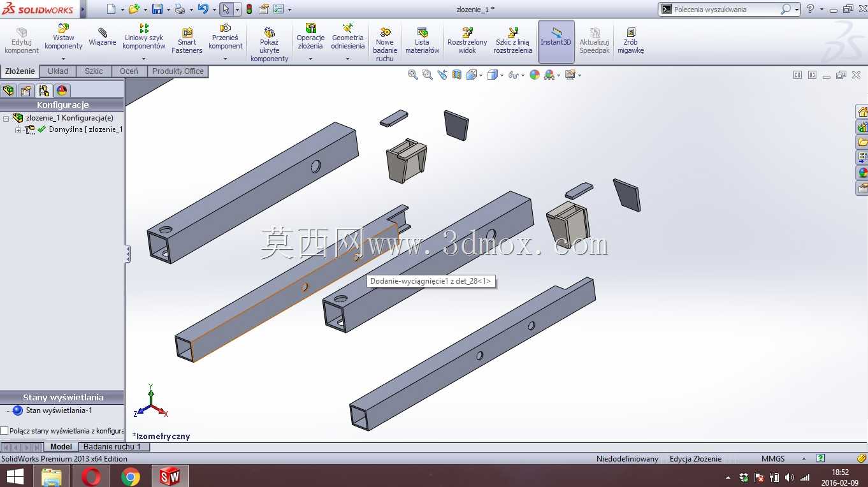The image size is (868, 487).
Task: Save the assembly with the floppy disk icon
Action: tap(157, 9)
